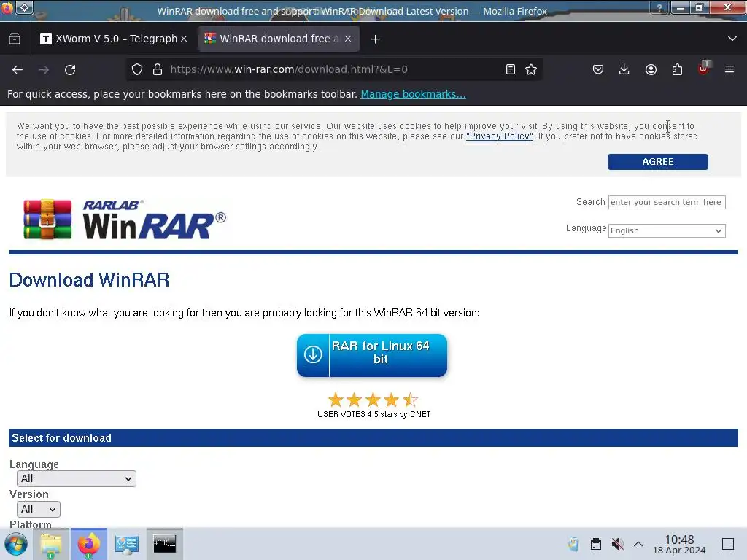Click tray package manager icon
Image resolution: width=747 pixels, height=560 pixels.
[573, 544]
